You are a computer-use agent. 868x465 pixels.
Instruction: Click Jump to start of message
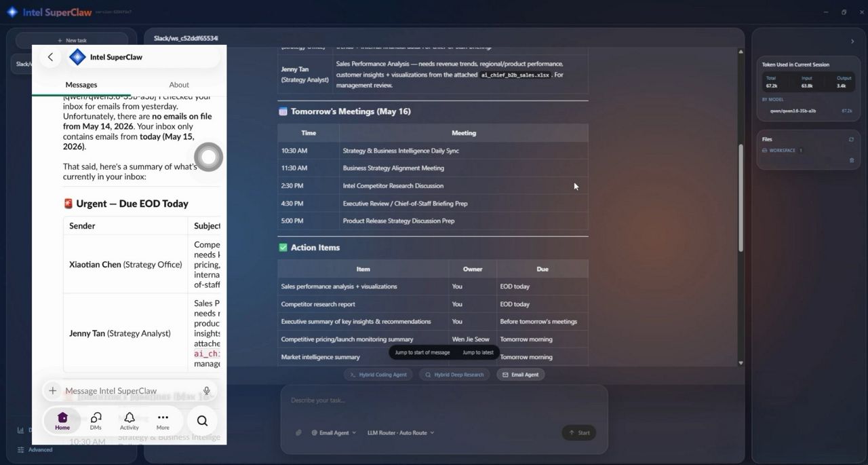pos(422,352)
